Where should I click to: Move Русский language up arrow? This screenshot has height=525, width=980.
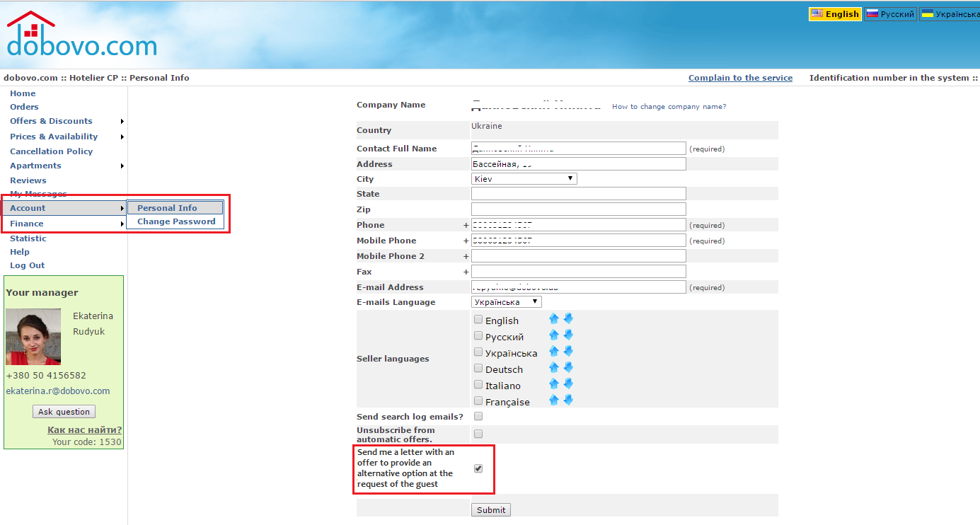[x=554, y=335]
